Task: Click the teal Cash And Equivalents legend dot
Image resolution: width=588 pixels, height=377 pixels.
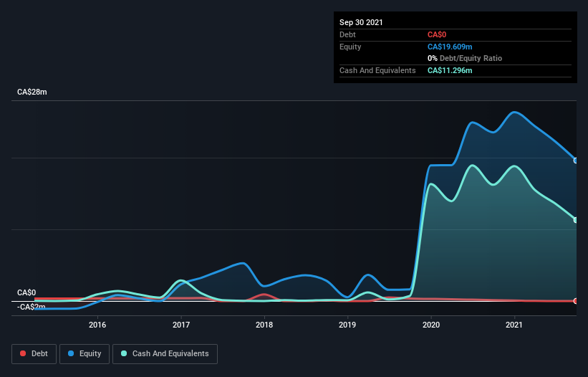Action: click(x=124, y=353)
